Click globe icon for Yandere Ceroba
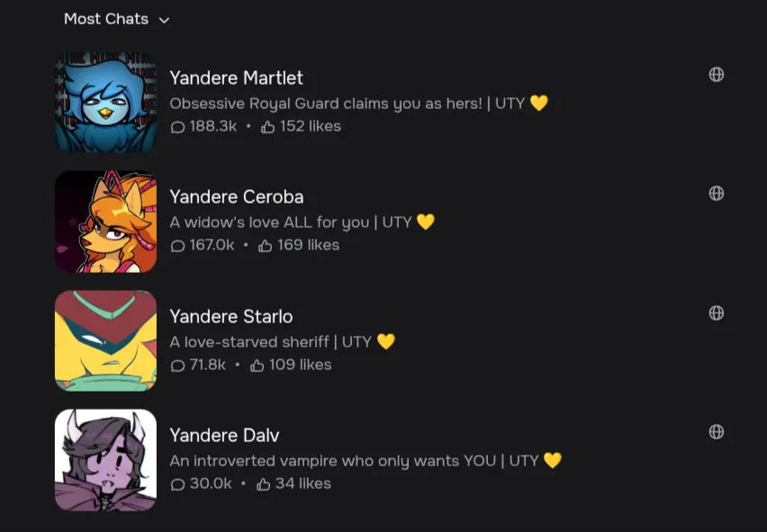767x532 pixels. click(716, 194)
